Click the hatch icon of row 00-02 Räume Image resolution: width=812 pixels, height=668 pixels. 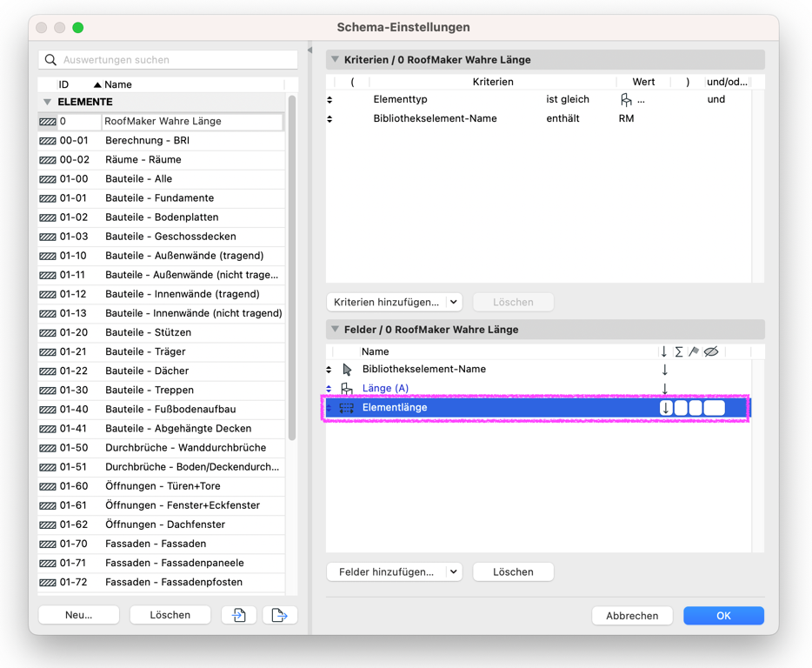[48, 160]
